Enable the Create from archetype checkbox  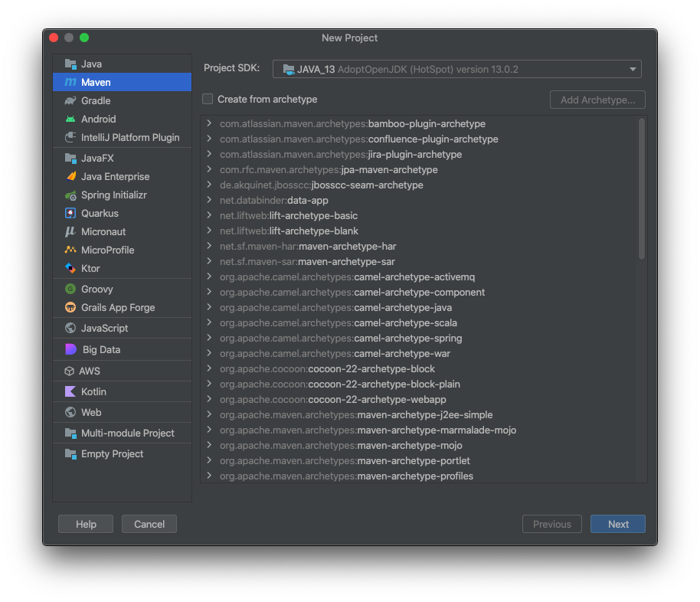tap(208, 99)
